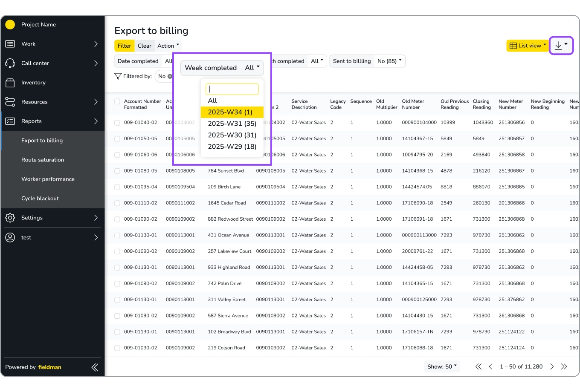The height and width of the screenshot is (392, 580).
Task: Click the address 1645 Cedar Road
Action: click(x=227, y=203)
